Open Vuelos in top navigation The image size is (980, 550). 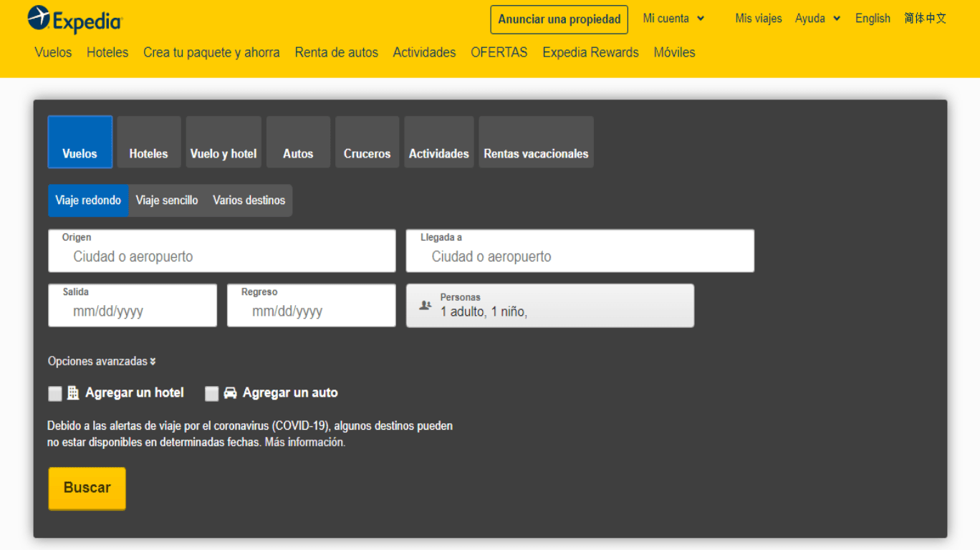[x=53, y=52]
